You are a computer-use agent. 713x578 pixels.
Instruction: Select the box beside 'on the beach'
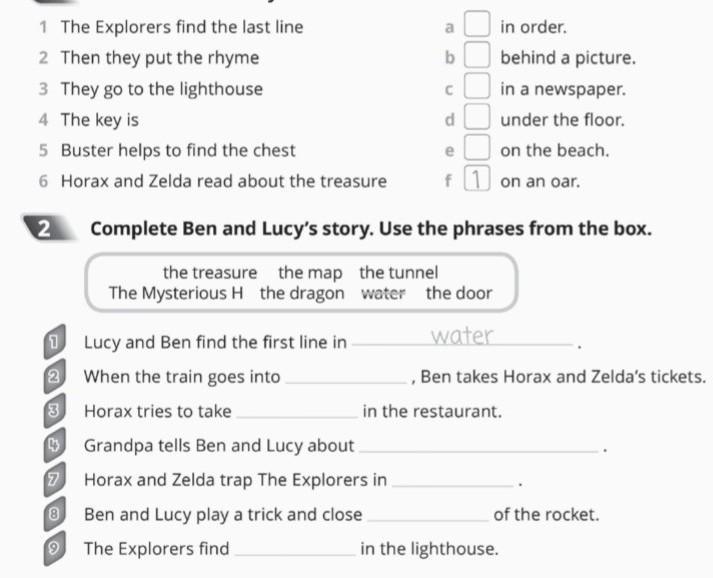point(480,151)
